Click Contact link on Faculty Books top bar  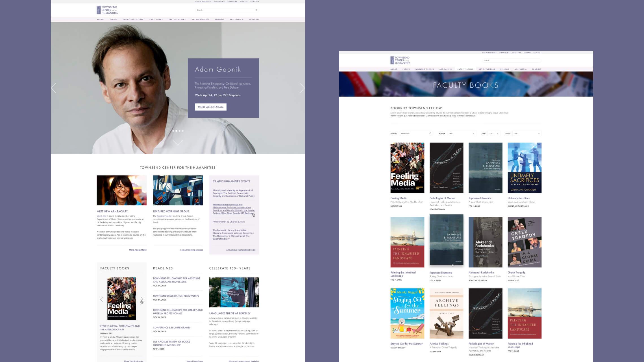click(538, 53)
